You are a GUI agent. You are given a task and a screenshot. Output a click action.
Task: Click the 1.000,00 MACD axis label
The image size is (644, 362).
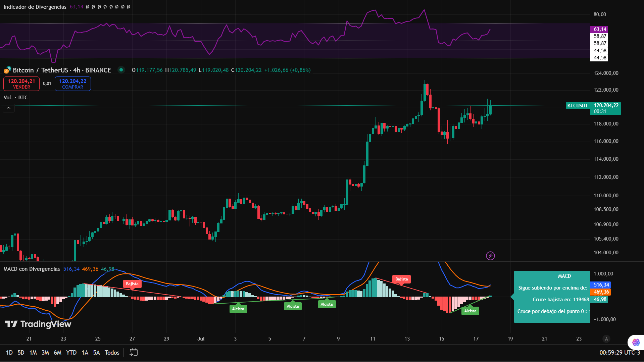[x=603, y=274]
